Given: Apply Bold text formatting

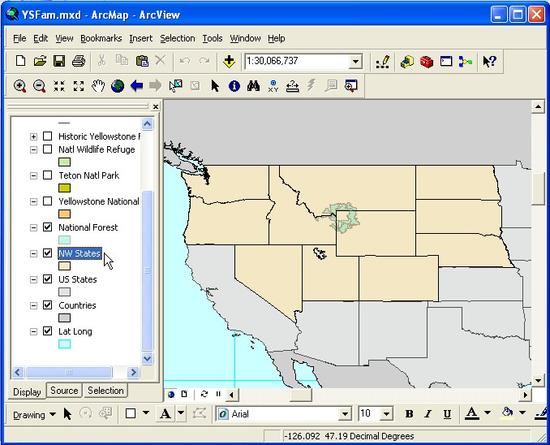Looking at the screenshot, I should click(x=409, y=414).
